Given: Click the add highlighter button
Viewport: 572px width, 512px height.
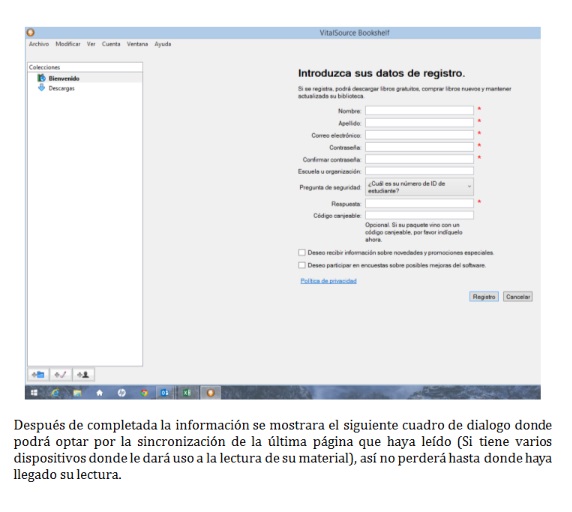Looking at the screenshot, I should 61,375.
